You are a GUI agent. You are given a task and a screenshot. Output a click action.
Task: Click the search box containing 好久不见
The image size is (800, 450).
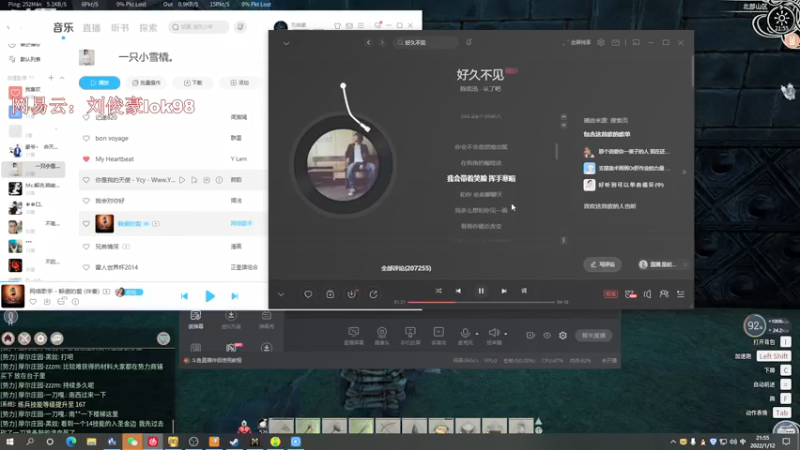tap(426, 42)
